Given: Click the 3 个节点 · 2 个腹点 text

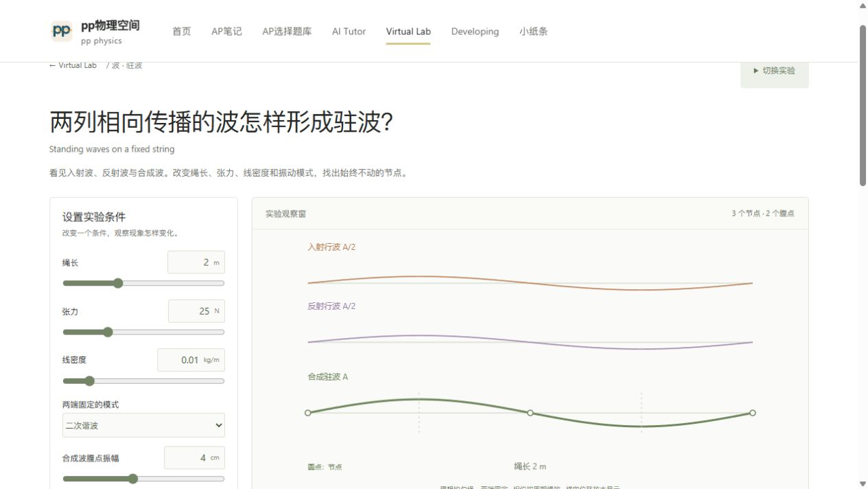Looking at the screenshot, I should tap(763, 214).
